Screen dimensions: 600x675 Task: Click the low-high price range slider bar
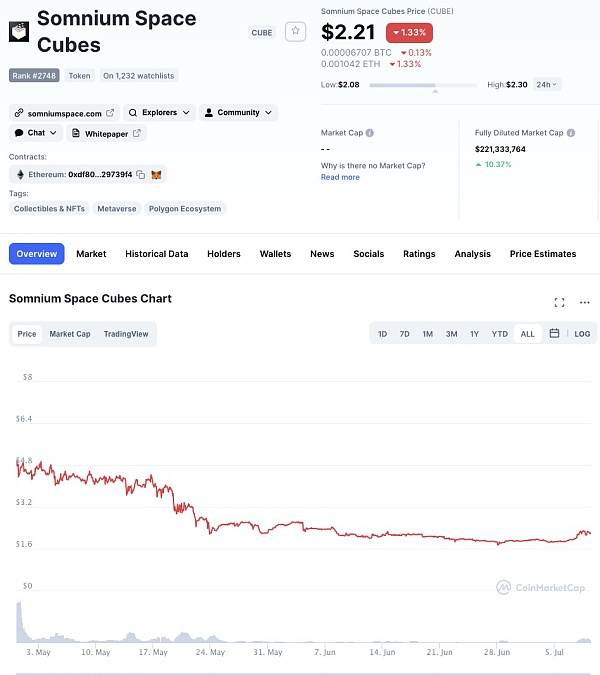[x=423, y=85]
